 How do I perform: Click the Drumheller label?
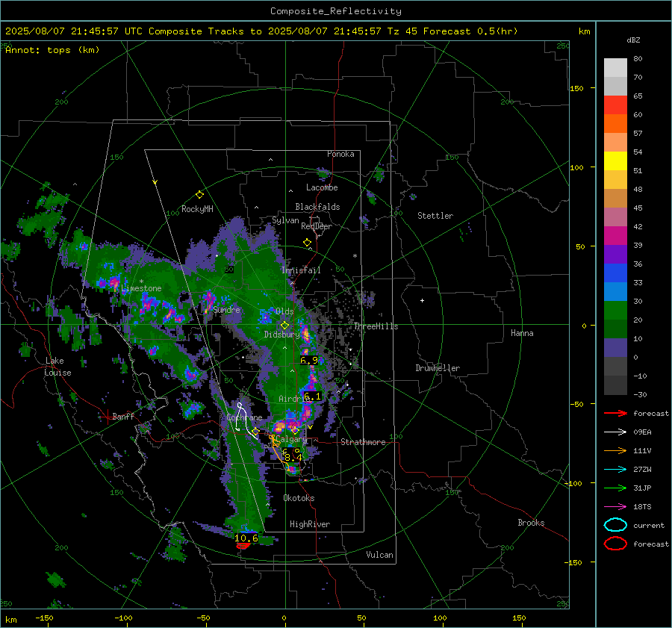438,368
